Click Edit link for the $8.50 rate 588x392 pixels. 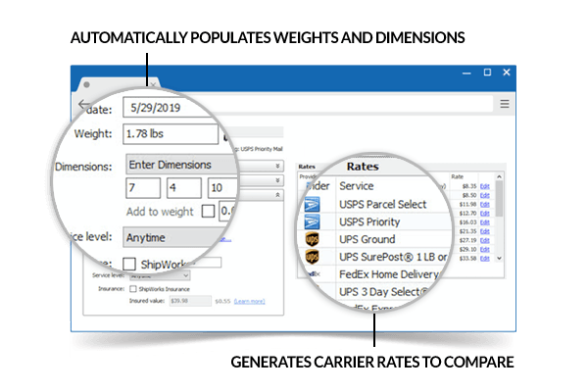click(x=485, y=195)
